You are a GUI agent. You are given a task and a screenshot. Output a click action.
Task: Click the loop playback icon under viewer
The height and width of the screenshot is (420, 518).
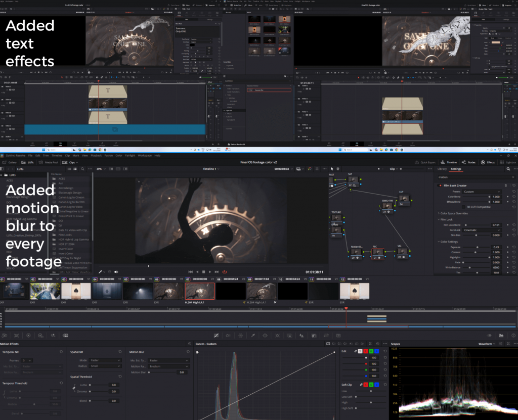point(224,272)
